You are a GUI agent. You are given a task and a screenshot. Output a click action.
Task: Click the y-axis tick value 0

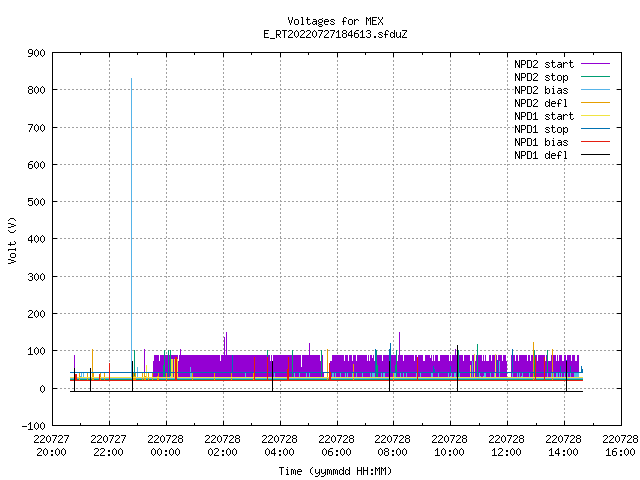(x=42, y=389)
